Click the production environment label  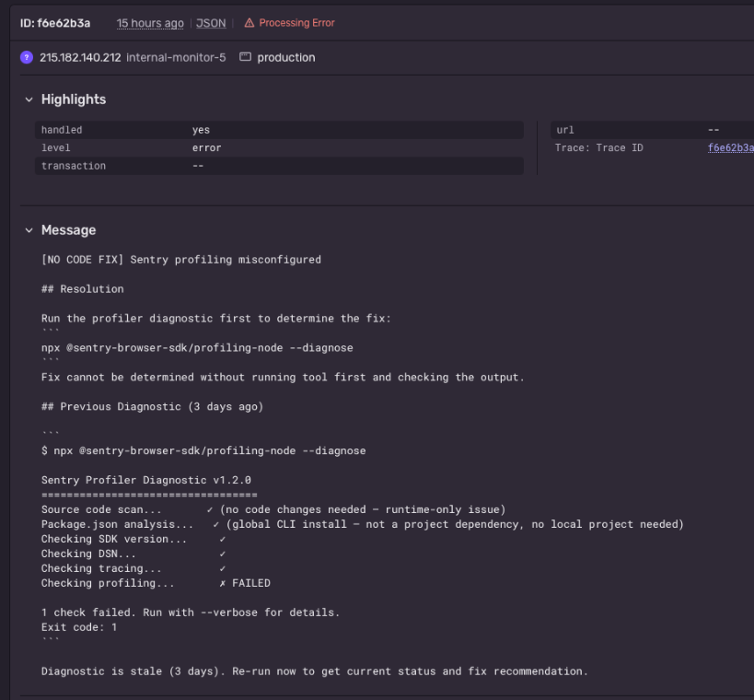pos(286,57)
